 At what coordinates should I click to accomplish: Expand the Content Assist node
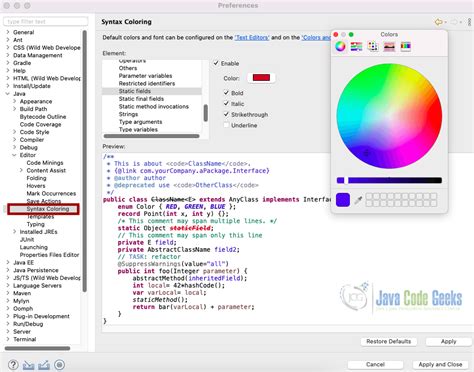pos(21,170)
